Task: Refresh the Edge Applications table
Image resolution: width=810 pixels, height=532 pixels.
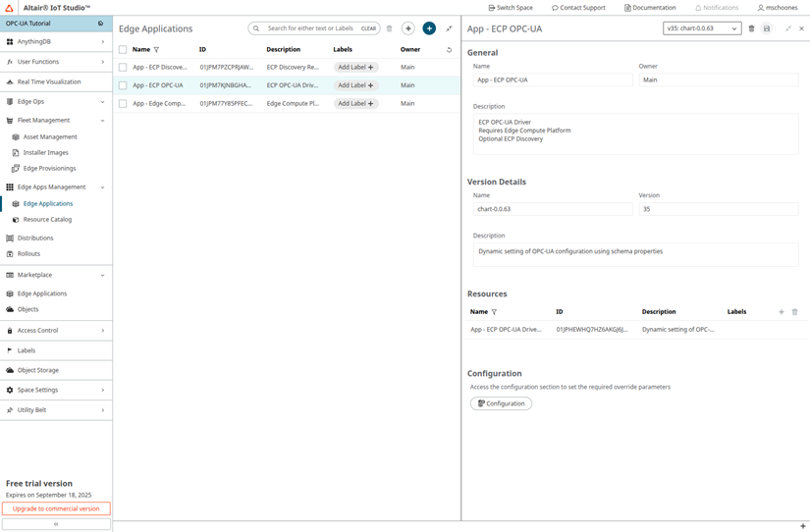Action: point(449,50)
